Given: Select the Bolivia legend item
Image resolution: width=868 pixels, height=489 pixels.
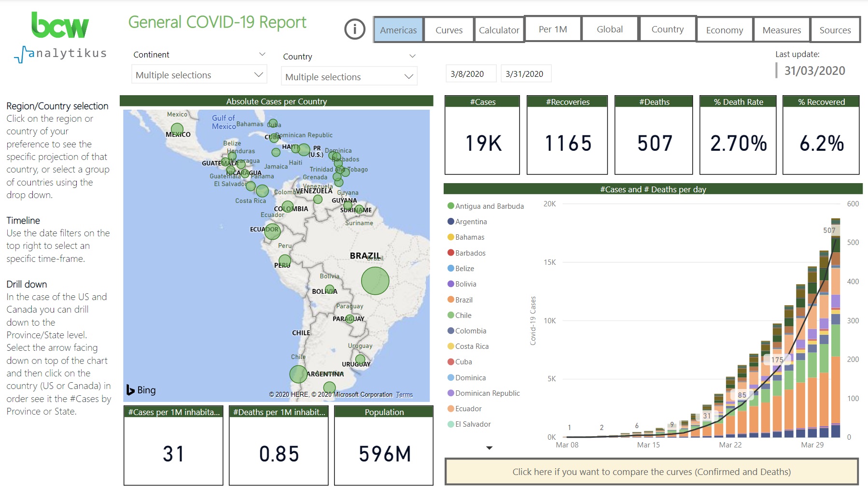Looking at the screenshot, I should pos(462,284).
